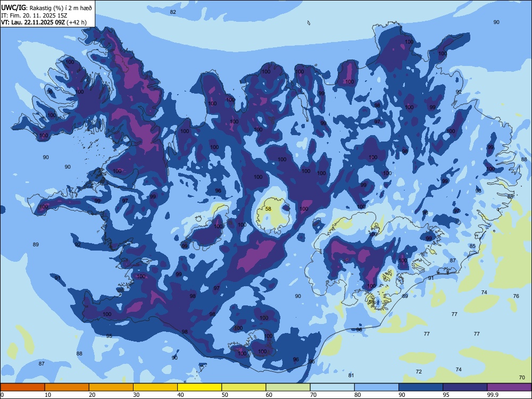
Task: Choose the 70–80 pale blue legend swatch
Action: coord(332,387)
